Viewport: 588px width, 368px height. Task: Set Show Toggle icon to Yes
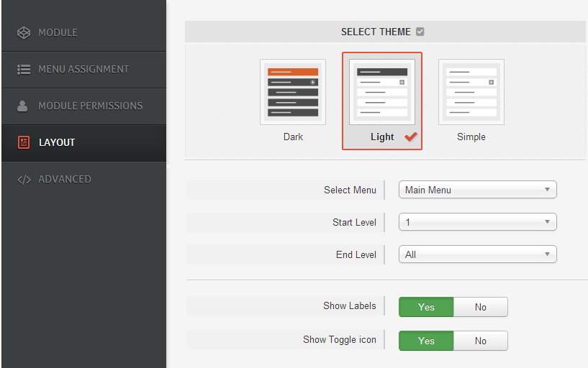point(426,341)
